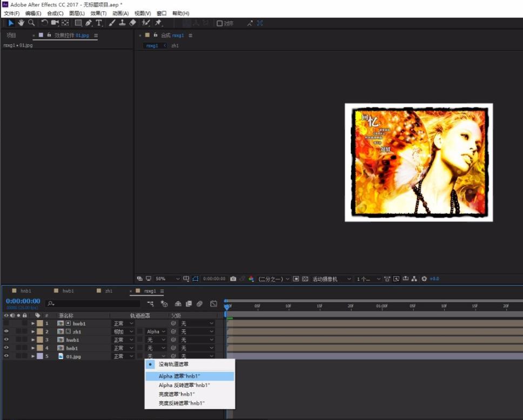Select the Roto Brush tool
The height and width of the screenshot is (420, 523).
point(146,23)
